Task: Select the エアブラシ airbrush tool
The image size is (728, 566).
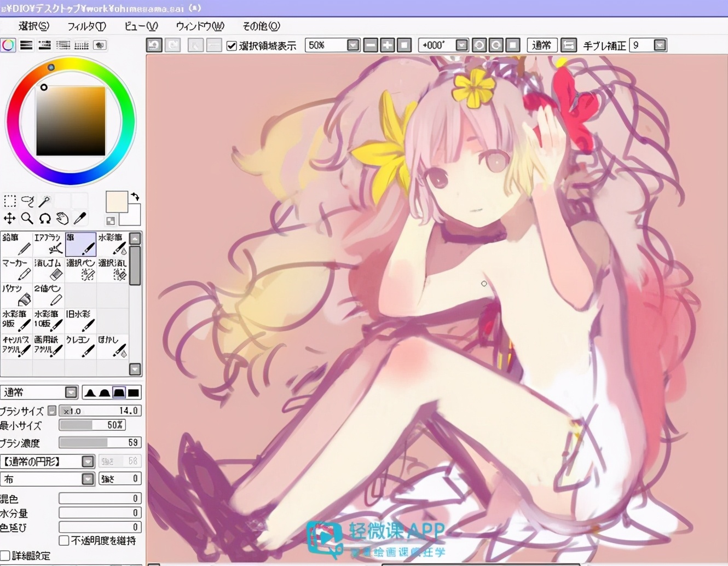Action: 49,244
